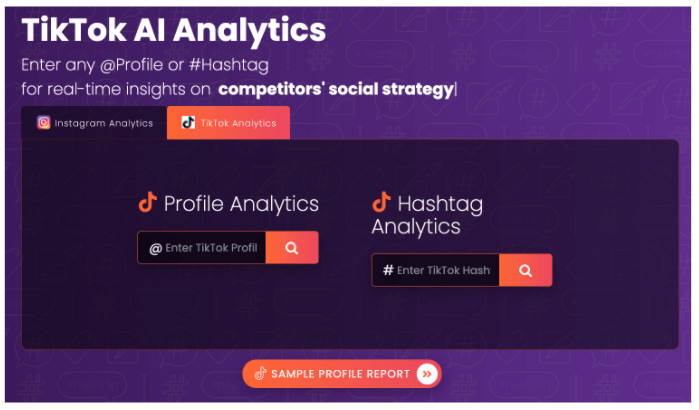Click the # symbol in the hashtag field
This screenshot has height=410, width=699.
[388, 270]
